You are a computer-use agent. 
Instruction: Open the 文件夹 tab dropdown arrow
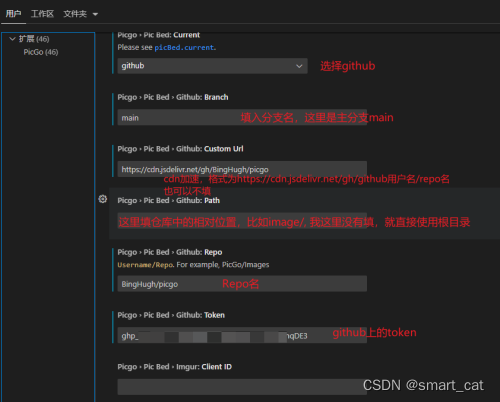pos(95,14)
